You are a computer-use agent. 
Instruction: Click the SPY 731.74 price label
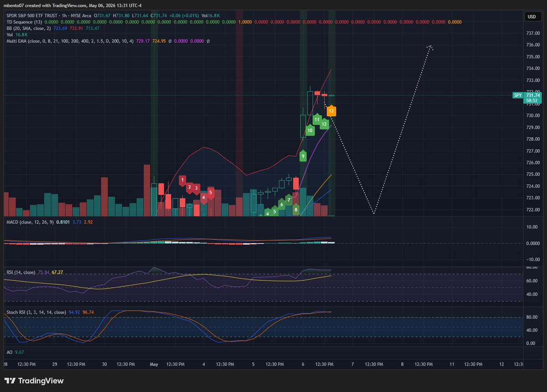tap(527, 95)
